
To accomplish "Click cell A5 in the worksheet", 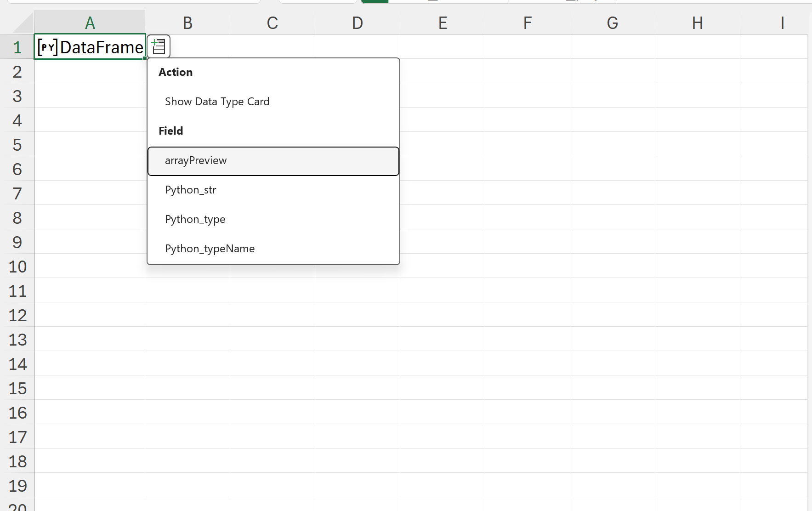I will click(x=90, y=145).
